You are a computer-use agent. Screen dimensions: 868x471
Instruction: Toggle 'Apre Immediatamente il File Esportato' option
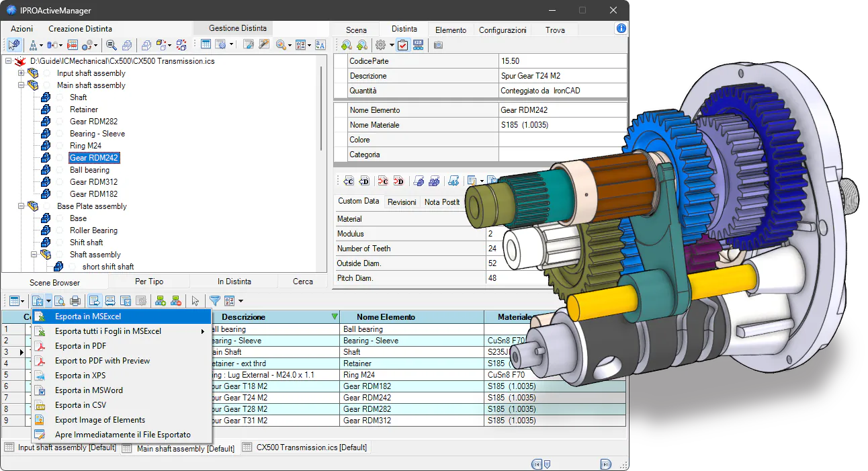coord(122,435)
